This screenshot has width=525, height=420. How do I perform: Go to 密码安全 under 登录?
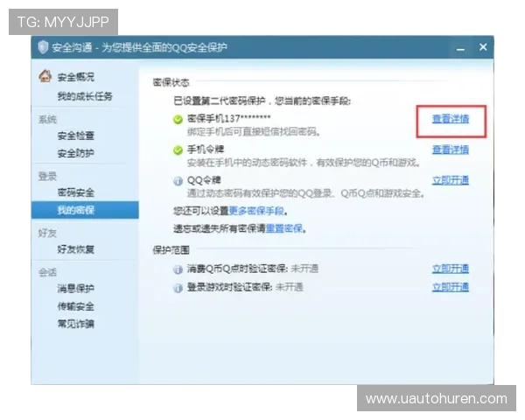tap(75, 192)
